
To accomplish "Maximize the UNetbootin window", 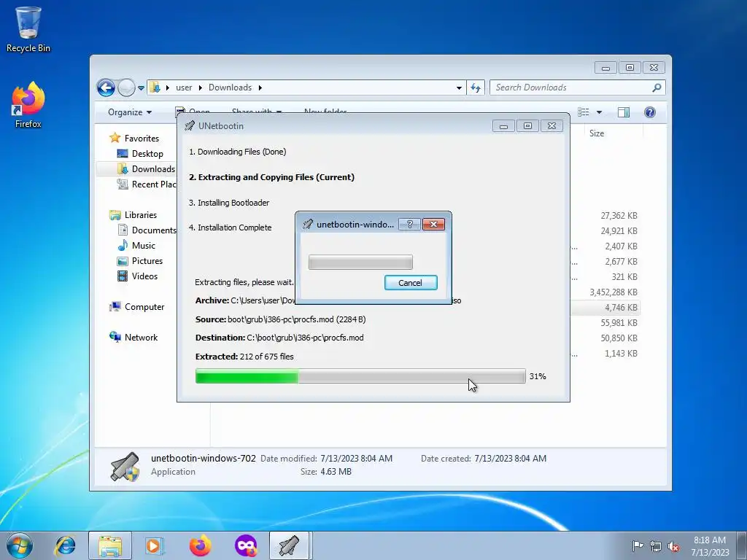I will click(x=527, y=126).
